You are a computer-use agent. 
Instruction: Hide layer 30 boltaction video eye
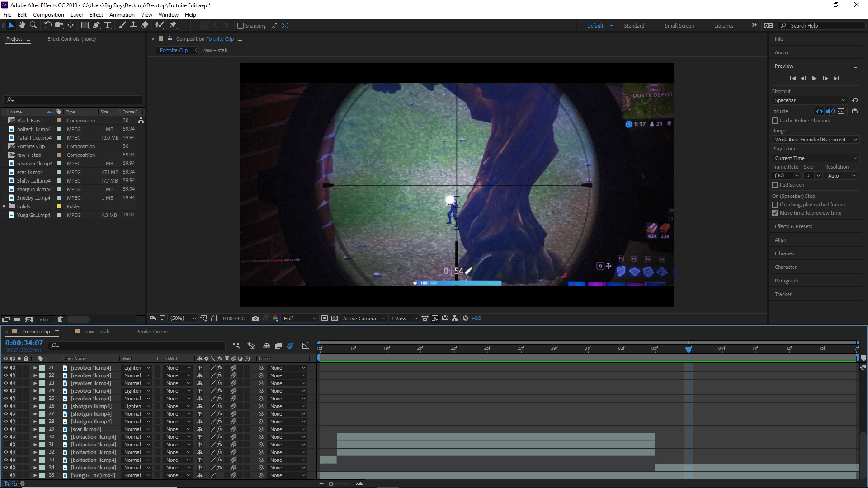tap(6, 437)
